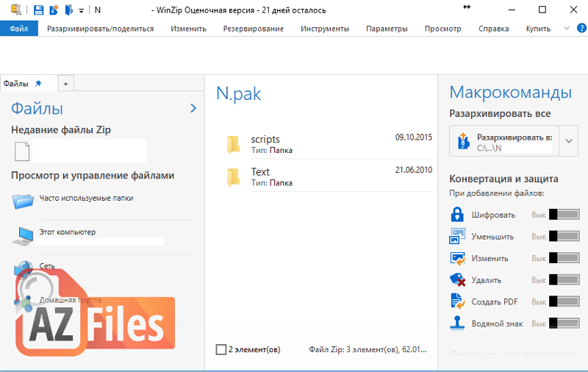
Task: Click the new Zip file icon
Action: 54,10
